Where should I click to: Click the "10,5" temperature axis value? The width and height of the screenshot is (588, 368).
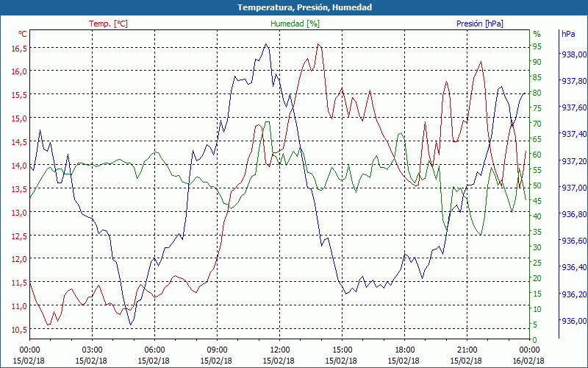click(19, 330)
